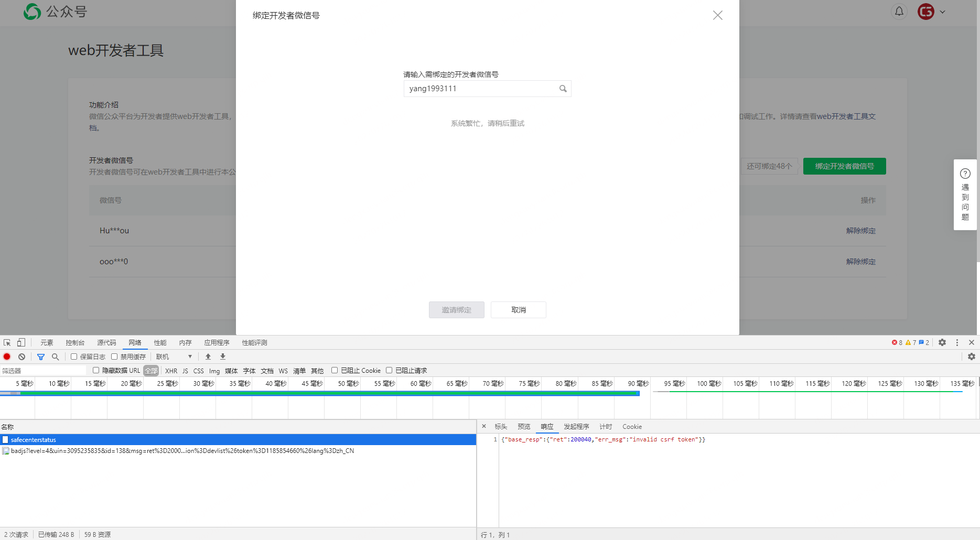Viewport: 980px width, 540px height.
Task: Filter requests by XHR
Action: (x=171, y=371)
